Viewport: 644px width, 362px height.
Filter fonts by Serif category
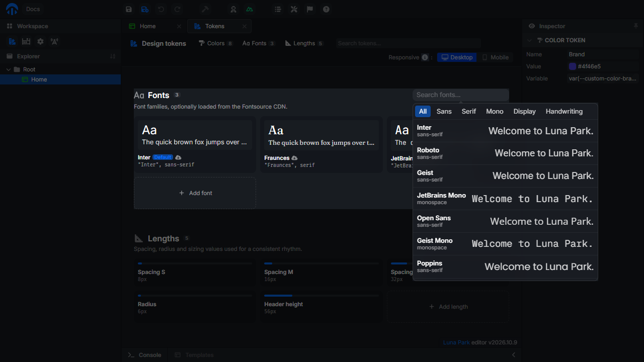tap(469, 111)
